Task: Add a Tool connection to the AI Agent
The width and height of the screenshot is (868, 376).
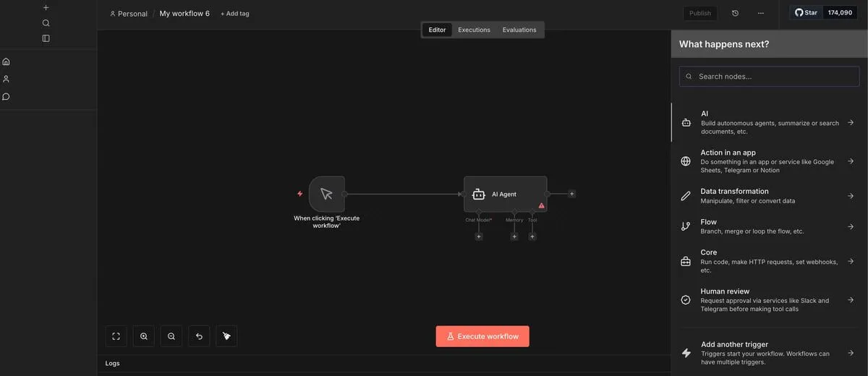Action: pyautogui.click(x=532, y=236)
